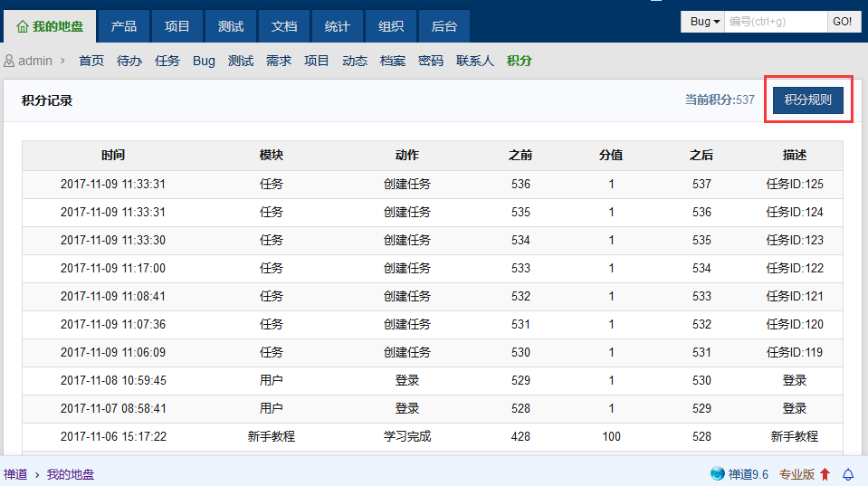Click the chevron next to admin
The height and width of the screenshot is (486, 868).
[62, 62]
